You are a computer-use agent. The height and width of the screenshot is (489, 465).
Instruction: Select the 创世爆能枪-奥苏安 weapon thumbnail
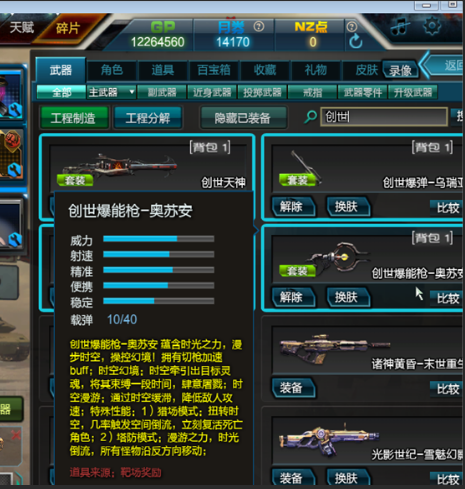338,260
